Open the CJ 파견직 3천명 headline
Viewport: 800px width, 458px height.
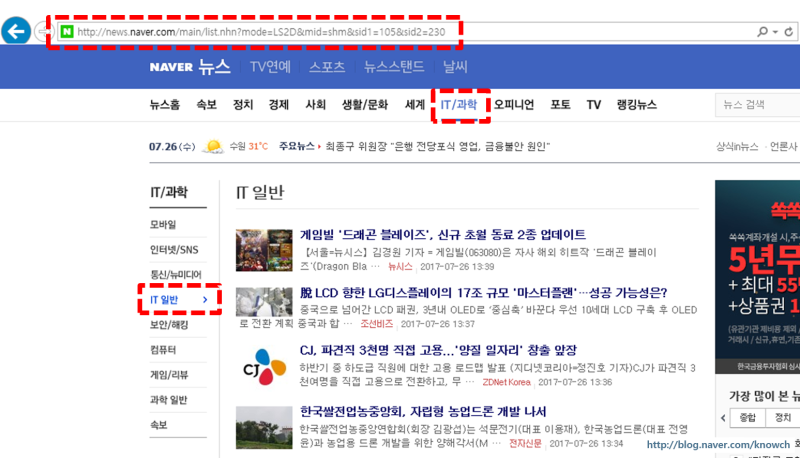[x=438, y=350]
